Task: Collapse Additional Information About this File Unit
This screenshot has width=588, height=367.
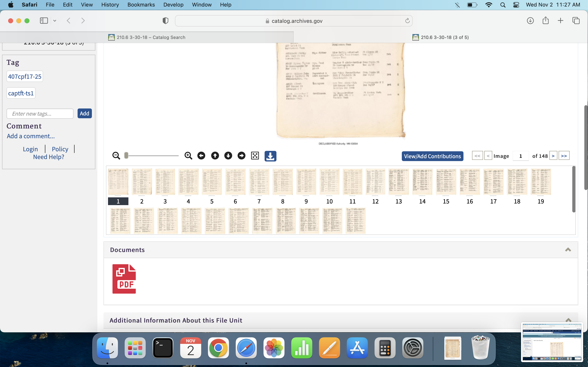Action: click(x=568, y=320)
